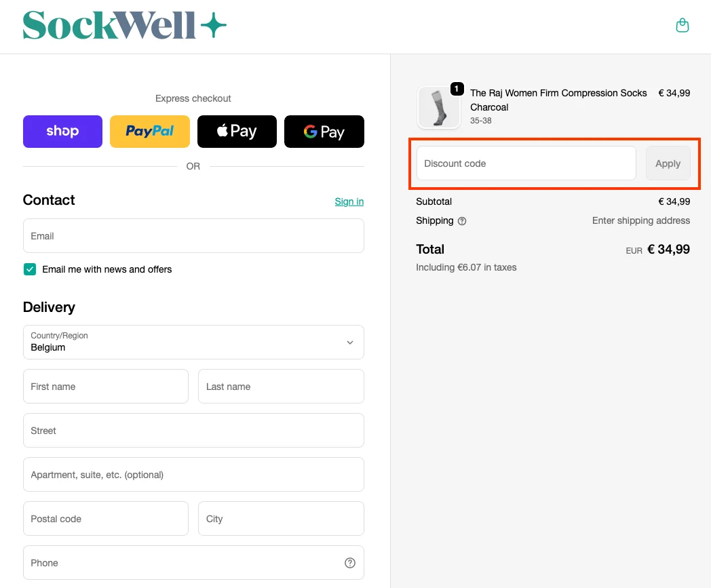The width and height of the screenshot is (711, 588).
Task: Click the Express checkout heading
Action: [193, 98]
